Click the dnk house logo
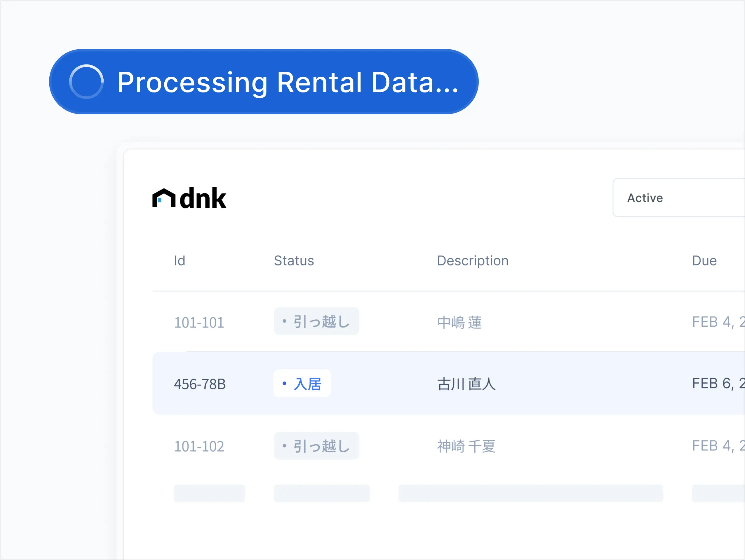The width and height of the screenshot is (745, 560). 189,198
